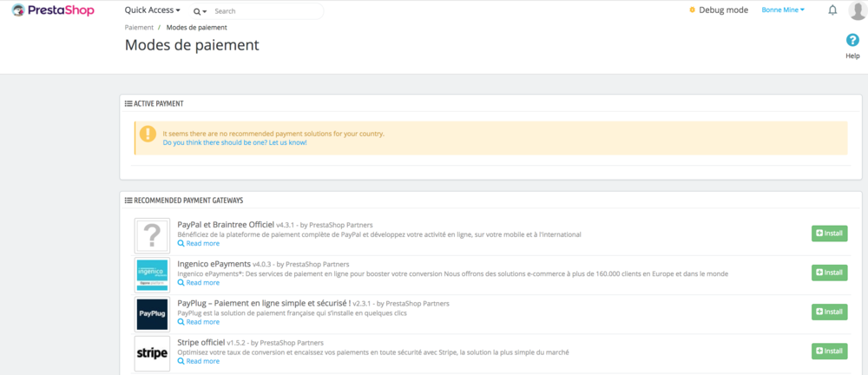Install PayPal et Braintree Officiel

[x=829, y=234]
